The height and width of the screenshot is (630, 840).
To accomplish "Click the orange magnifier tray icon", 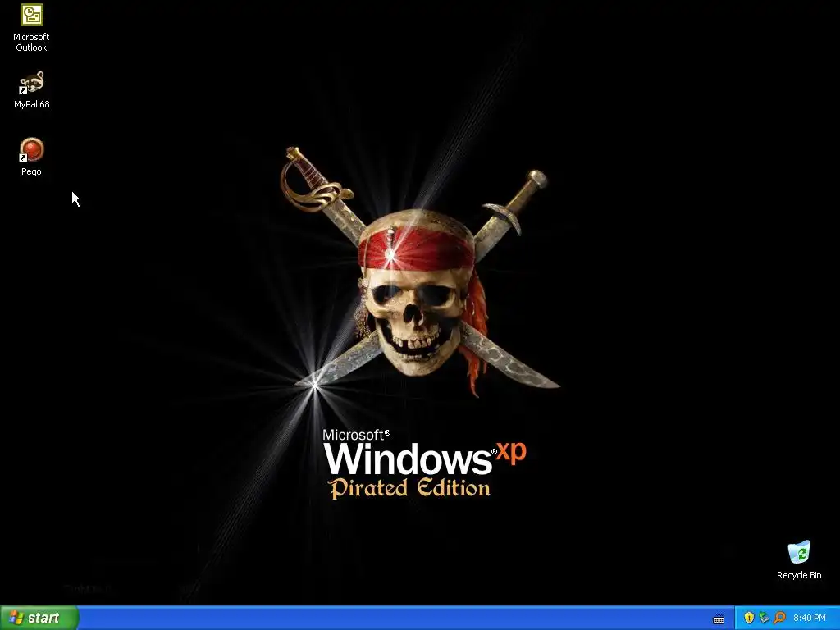I will 779,618.
